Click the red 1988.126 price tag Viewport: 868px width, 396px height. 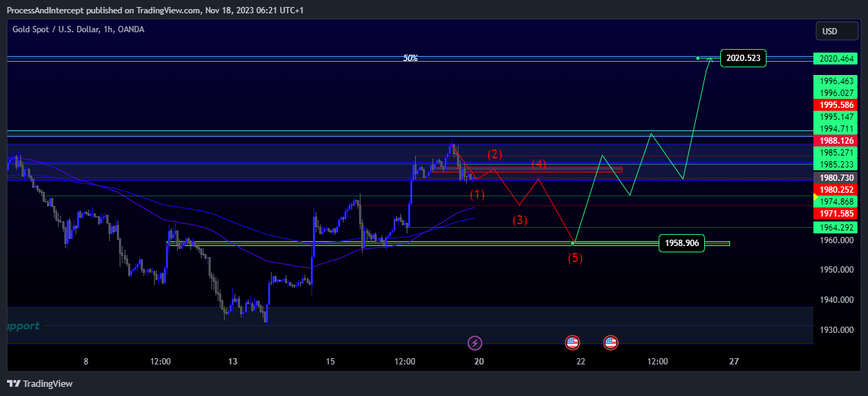tap(835, 141)
